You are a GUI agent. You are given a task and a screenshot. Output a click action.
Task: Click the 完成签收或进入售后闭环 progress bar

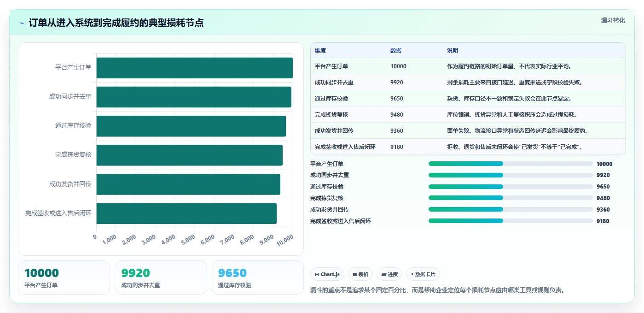(511, 221)
